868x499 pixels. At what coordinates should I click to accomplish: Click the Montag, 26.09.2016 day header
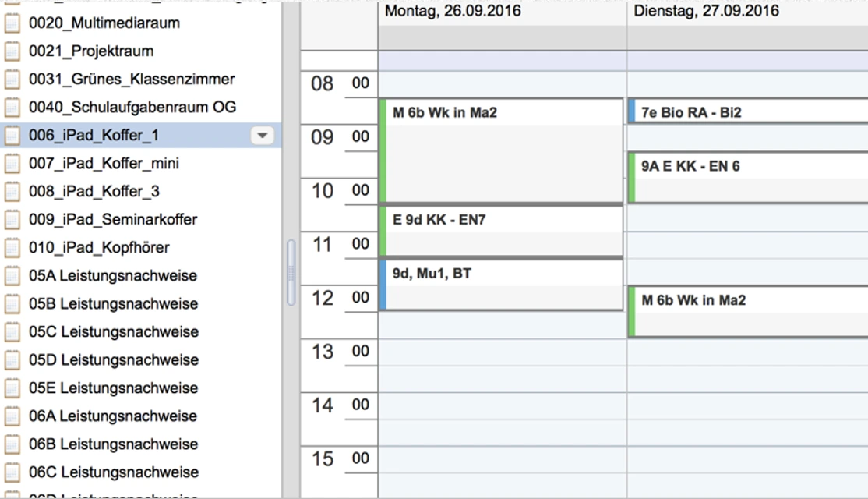click(453, 12)
